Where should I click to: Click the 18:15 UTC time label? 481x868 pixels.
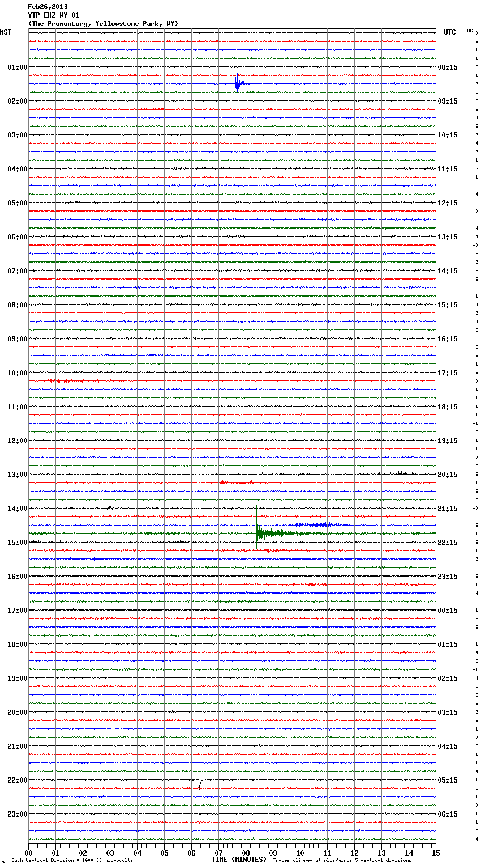click(x=448, y=407)
